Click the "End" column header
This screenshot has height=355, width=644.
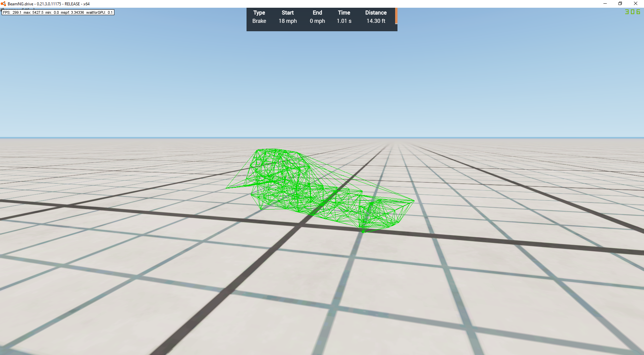317,13
